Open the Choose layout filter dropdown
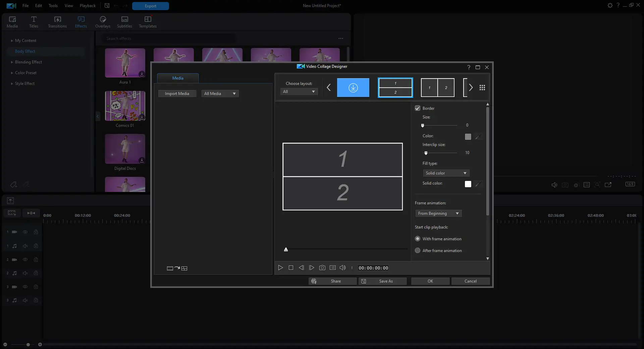 (299, 92)
